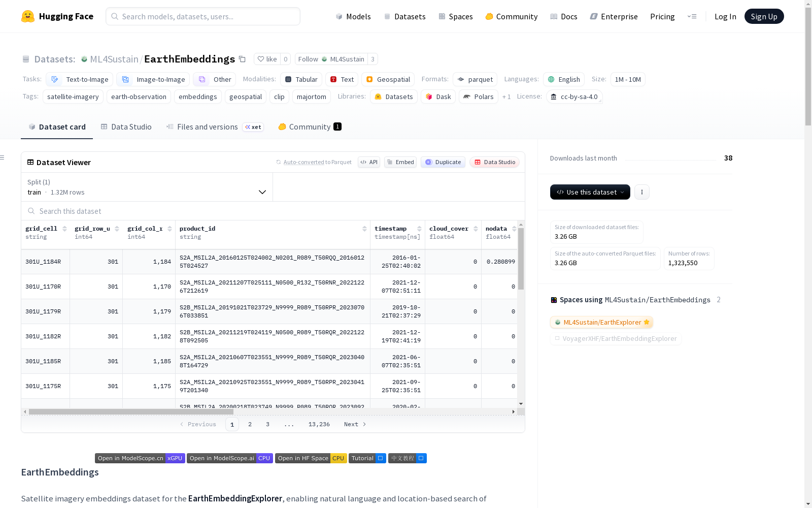Select the Geospatial modality tag

point(388,79)
